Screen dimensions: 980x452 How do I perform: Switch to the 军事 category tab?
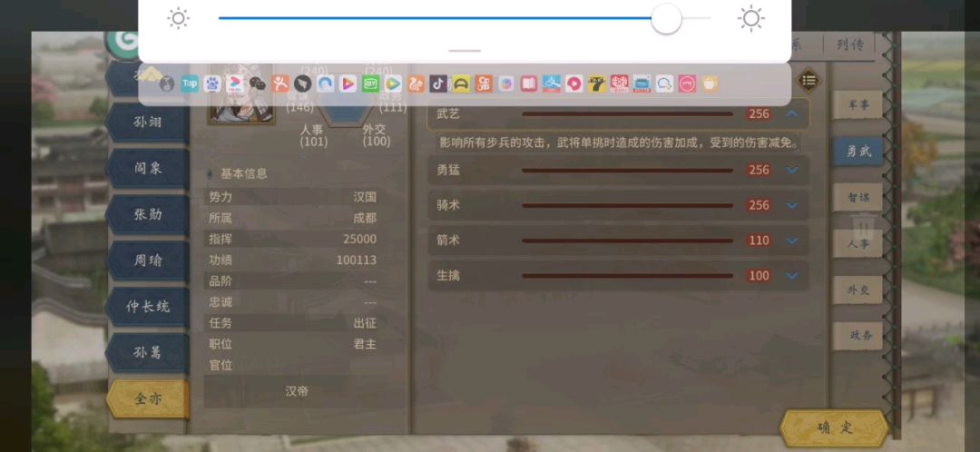pyautogui.click(x=857, y=105)
